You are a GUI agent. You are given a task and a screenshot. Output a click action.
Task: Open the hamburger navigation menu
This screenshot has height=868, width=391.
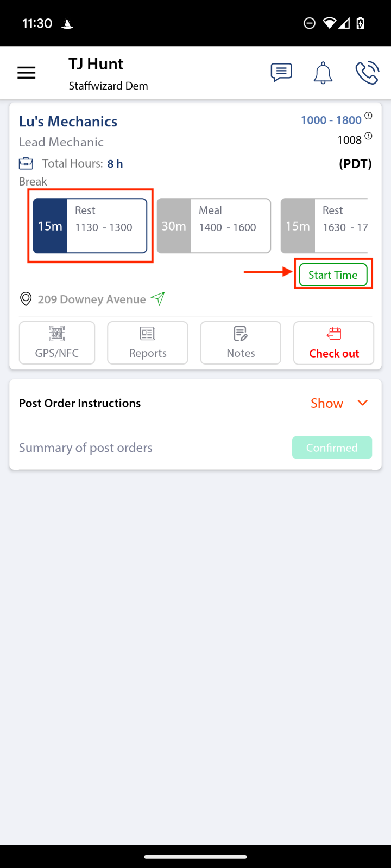(26, 73)
